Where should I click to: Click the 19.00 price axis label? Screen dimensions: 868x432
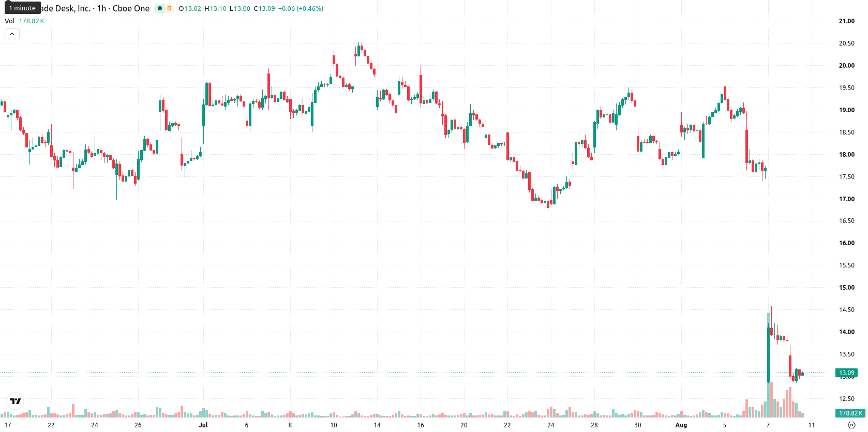847,110
